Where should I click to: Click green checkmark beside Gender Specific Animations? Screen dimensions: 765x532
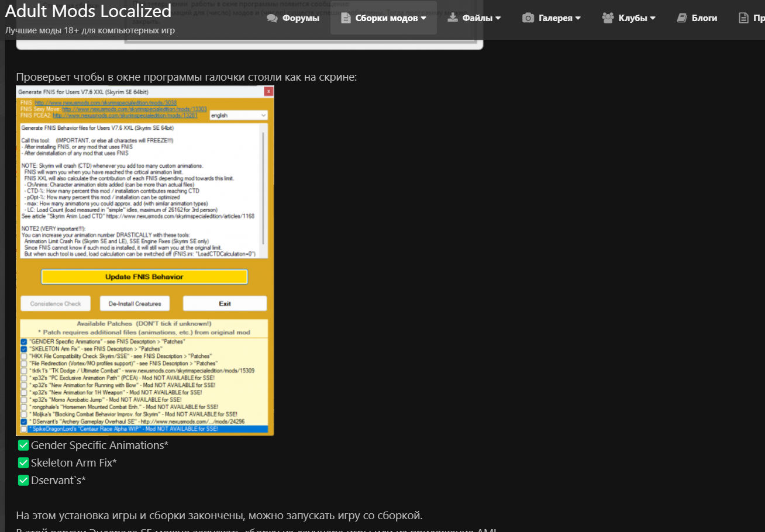click(x=23, y=445)
